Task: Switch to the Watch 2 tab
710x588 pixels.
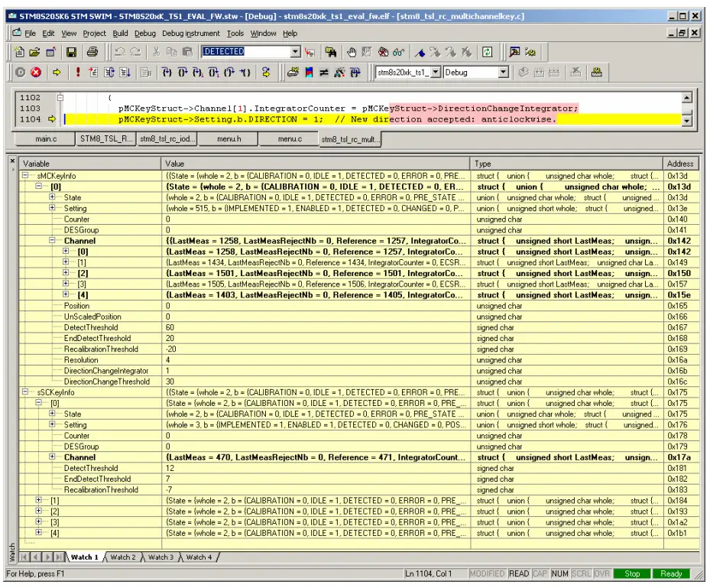Action: [122, 557]
